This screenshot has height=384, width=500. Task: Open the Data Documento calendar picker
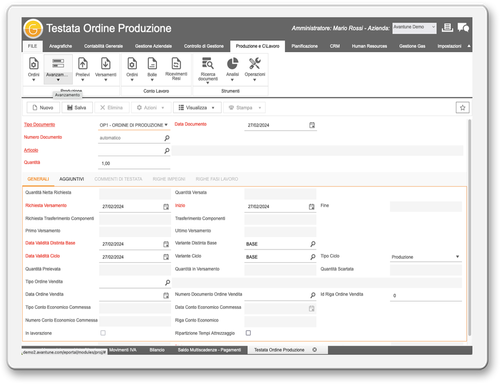pos(312,125)
